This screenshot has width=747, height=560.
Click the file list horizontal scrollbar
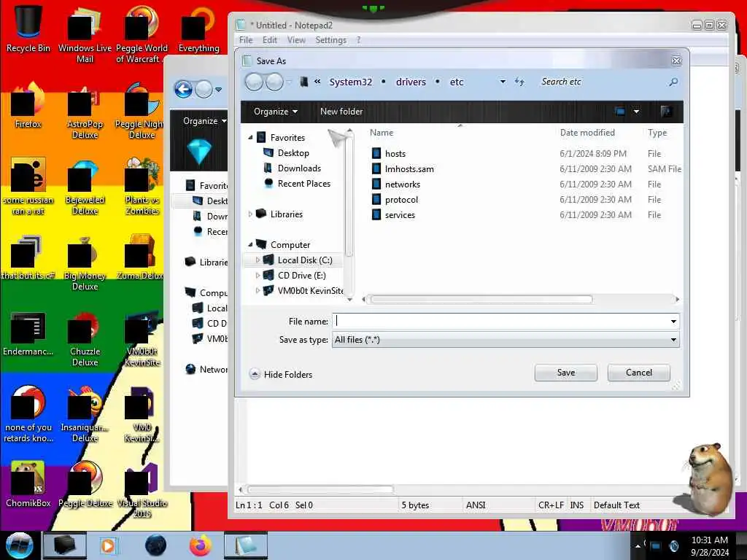click(481, 300)
